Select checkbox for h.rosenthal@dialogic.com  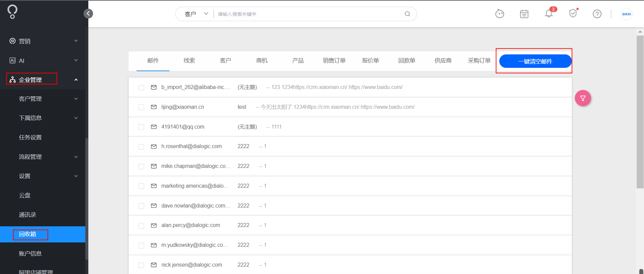(141, 147)
